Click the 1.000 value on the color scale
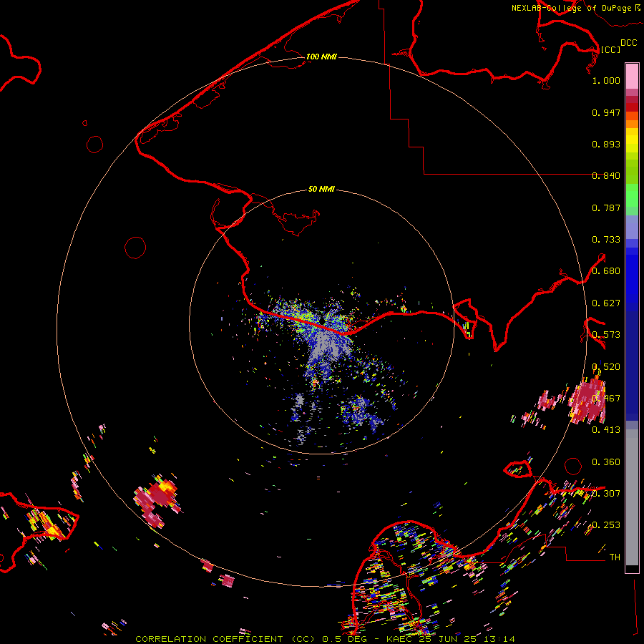Image resolution: width=644 pixels, height=644 pixels. coord(606,80)
